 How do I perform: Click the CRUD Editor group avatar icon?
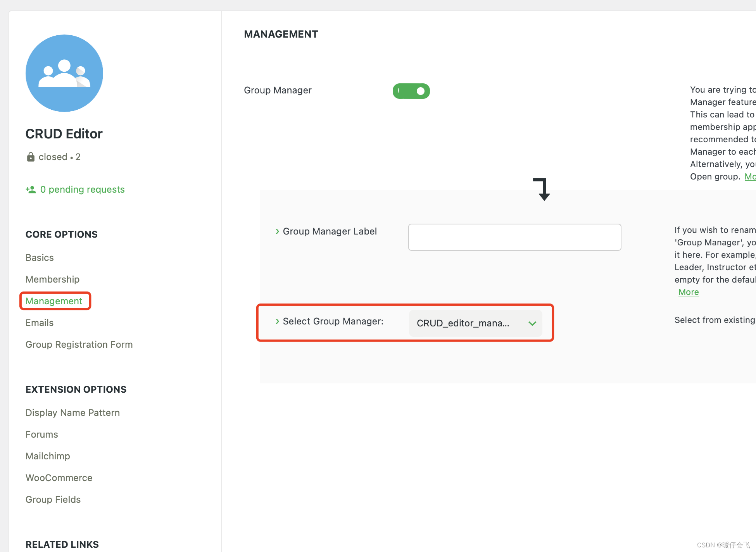tap(64, 73)
